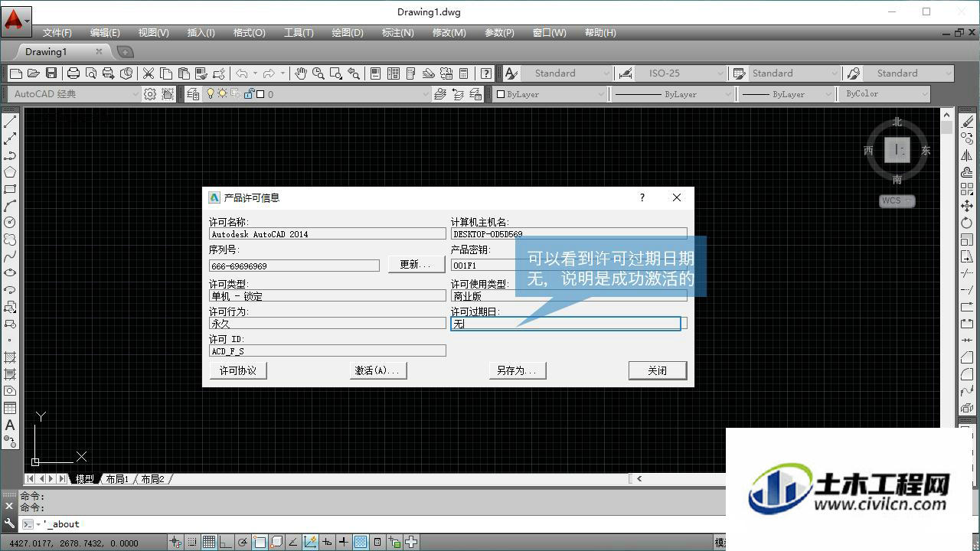This screenshot has height=551, width=980.
Task: Toggle Polar Tracking in status bar
Action: click(243, 542)
